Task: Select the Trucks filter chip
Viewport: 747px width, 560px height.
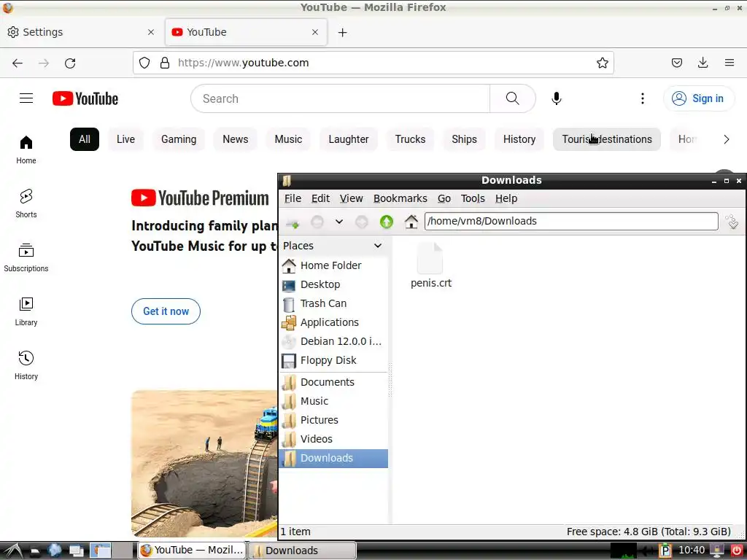Action: pyautogui.click(x=410, y=139)
